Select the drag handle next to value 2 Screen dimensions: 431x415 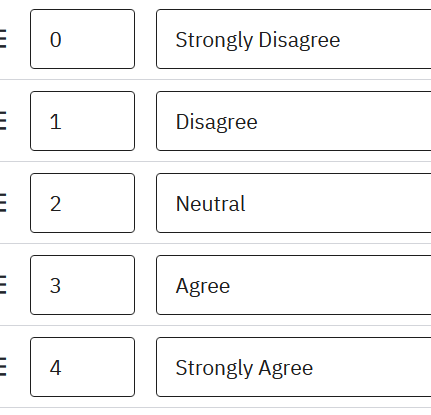click(x=3, y=203)
